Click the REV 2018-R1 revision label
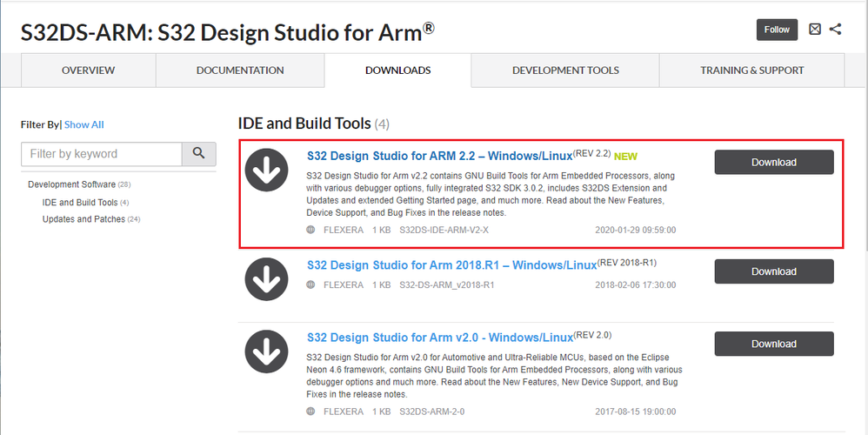The width and height of the screenshot is (868, 435). click(627, 263)
